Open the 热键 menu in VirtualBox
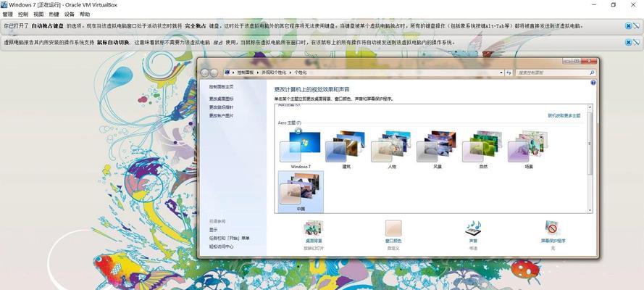The image size is (644, 290). (54, 14)
